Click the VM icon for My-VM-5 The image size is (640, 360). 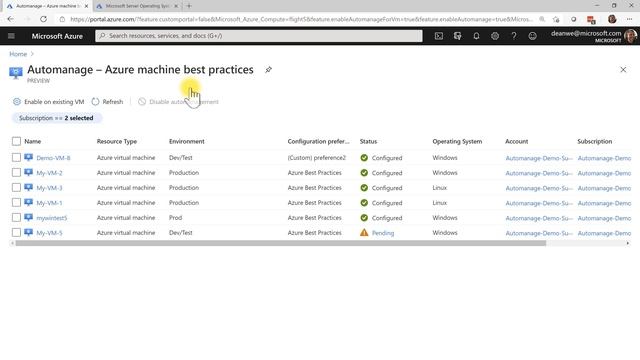[x=28, y=232]
